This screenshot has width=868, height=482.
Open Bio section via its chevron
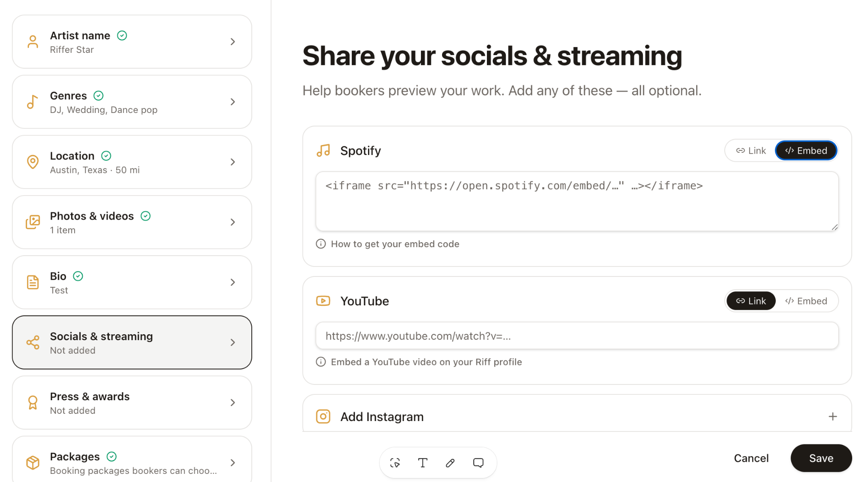(233, 282)
